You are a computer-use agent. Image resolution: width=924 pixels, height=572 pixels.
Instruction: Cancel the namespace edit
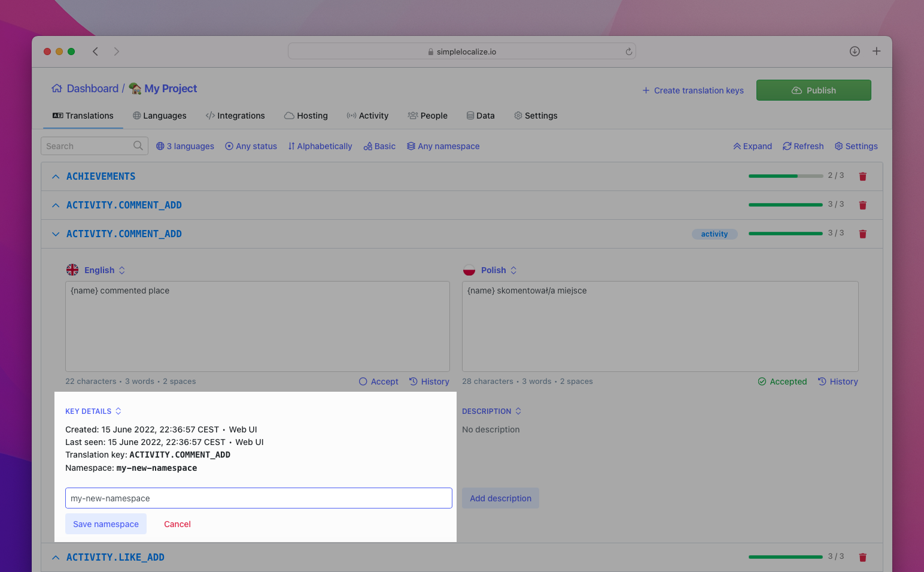[x=177, y=524]
